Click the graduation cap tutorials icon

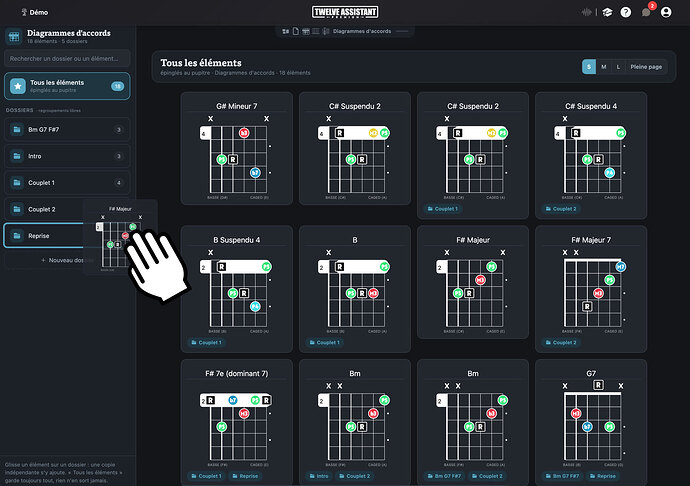coord(607,12)
